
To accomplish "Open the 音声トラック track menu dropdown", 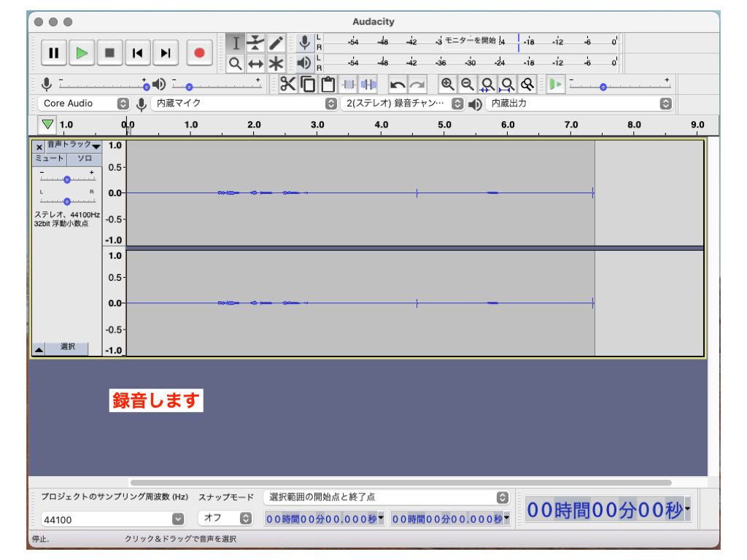I will (x=74, y=145).
